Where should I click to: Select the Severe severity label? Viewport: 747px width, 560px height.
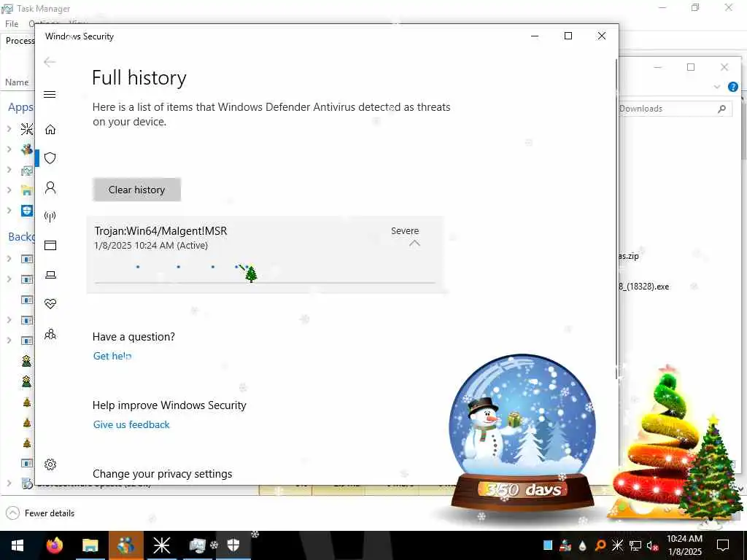coord(405,231)
